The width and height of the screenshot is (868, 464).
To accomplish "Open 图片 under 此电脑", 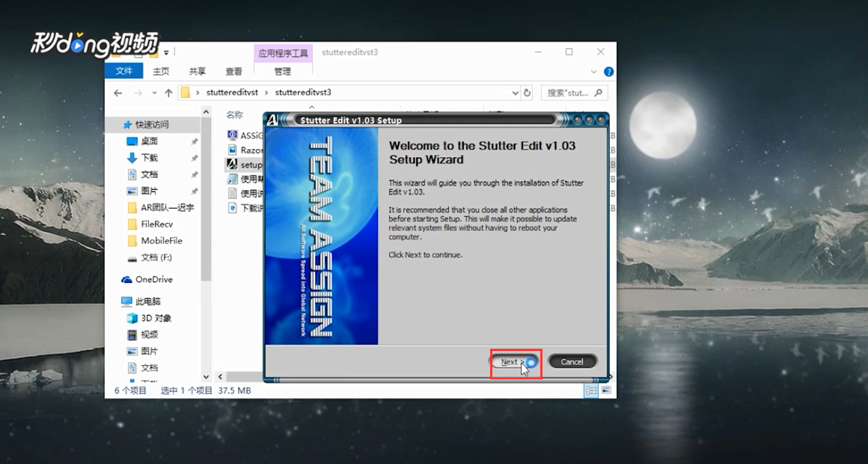I will [x=150, y=352].
